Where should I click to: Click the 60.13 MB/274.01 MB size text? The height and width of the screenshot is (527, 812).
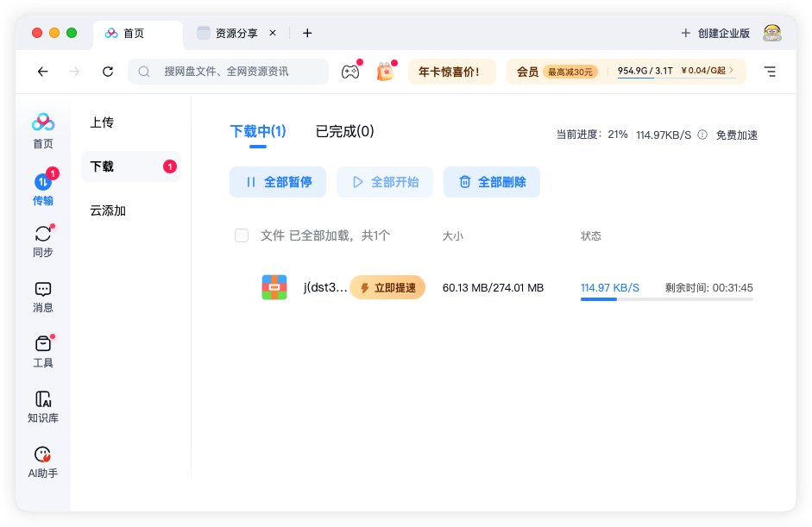point(493,288)
